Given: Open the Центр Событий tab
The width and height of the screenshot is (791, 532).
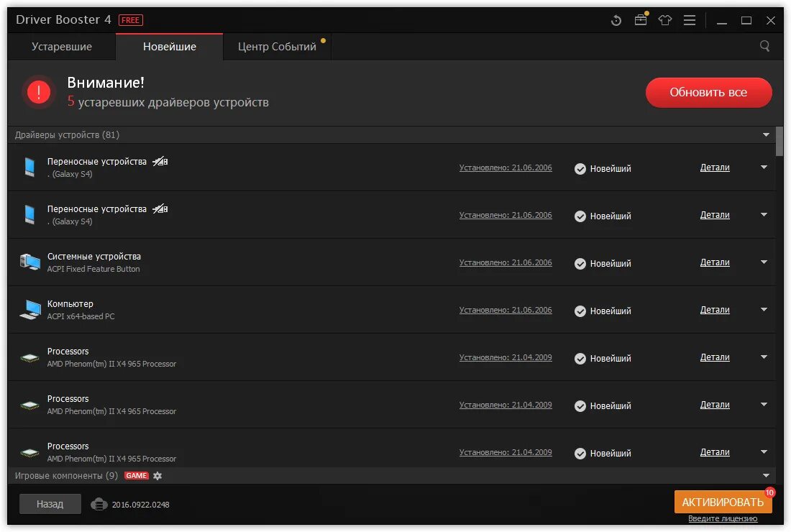Looking at the screenshot, I should (x=277, y=47).
